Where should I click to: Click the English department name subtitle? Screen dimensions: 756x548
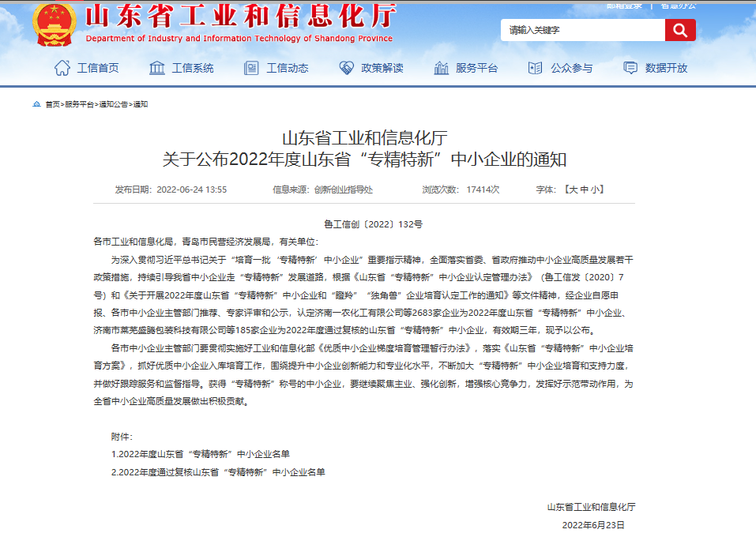(239, 38)
